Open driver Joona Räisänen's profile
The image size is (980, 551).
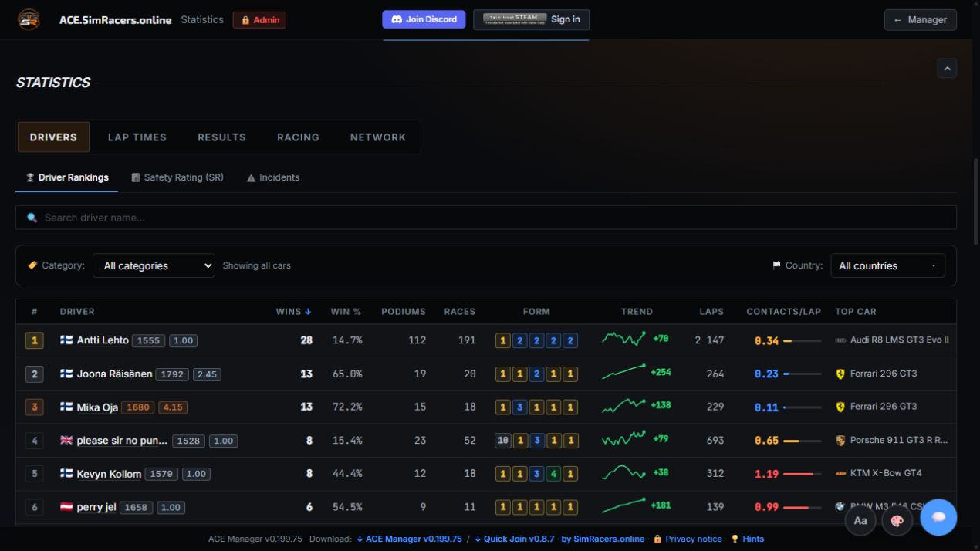(114, 374)
